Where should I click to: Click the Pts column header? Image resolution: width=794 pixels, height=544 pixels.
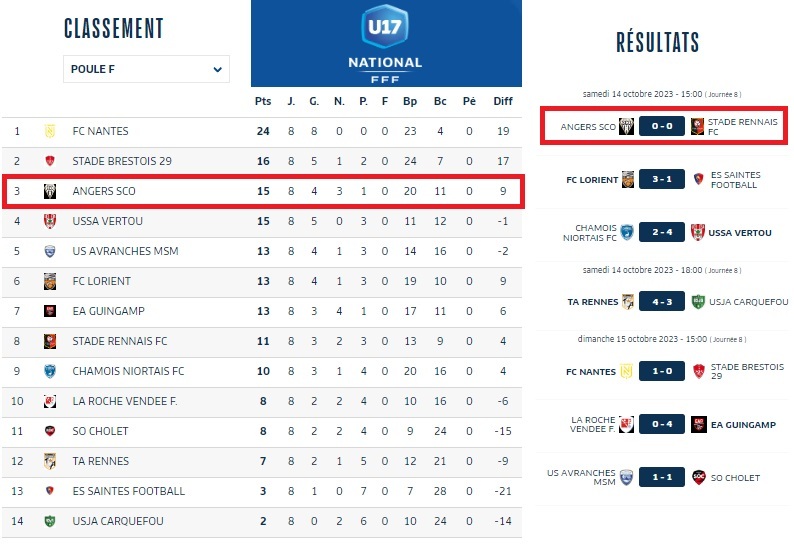click(x=263, y=101)
